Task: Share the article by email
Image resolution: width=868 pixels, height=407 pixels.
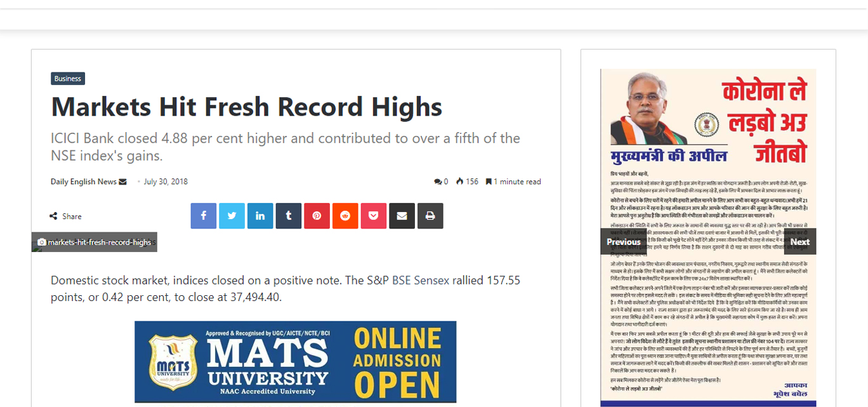Action: pyautogui.click(x=402, y=216)
